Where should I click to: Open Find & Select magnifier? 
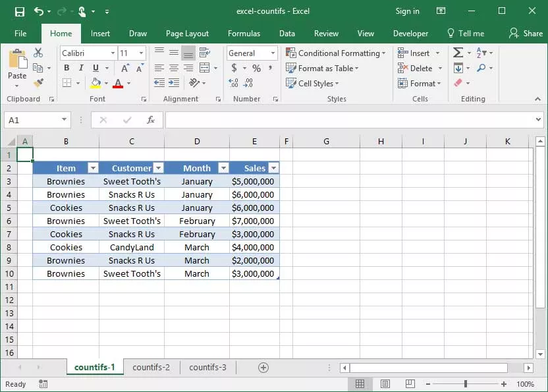click(x=481, y=68)
